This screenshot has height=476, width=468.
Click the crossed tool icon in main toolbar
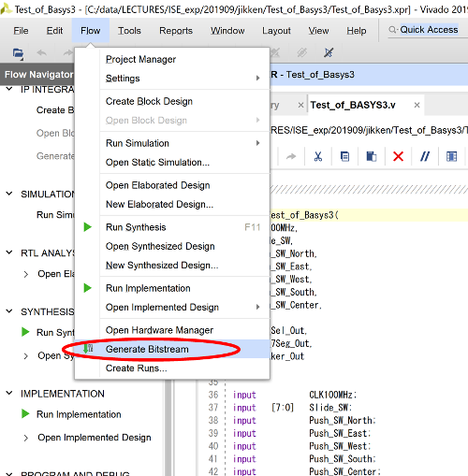329,52
